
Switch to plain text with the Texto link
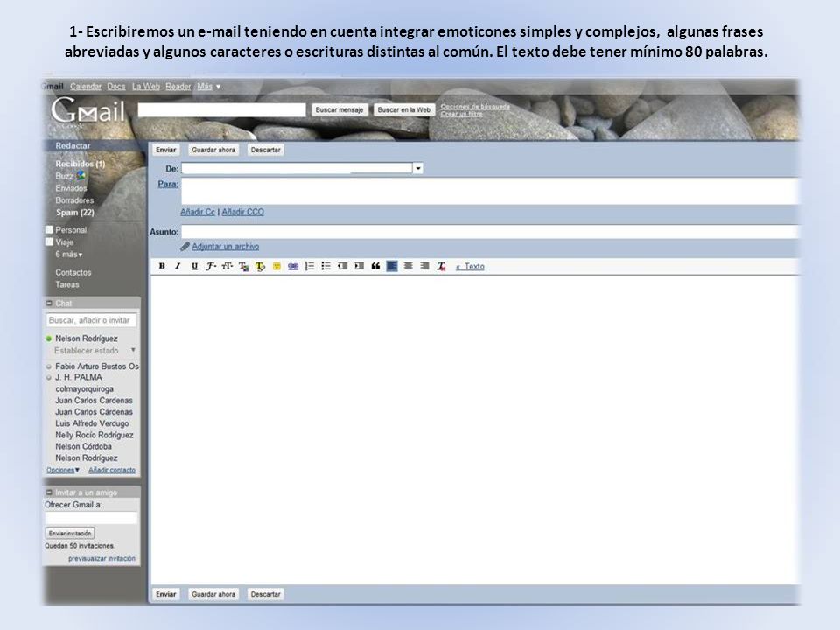tap(471, 266)
